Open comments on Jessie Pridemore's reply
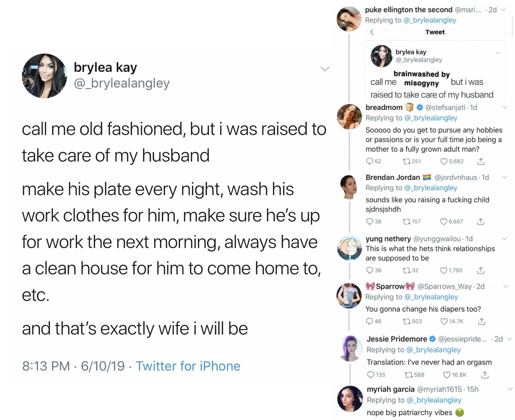The image size is (515, 420). (371, 375)
